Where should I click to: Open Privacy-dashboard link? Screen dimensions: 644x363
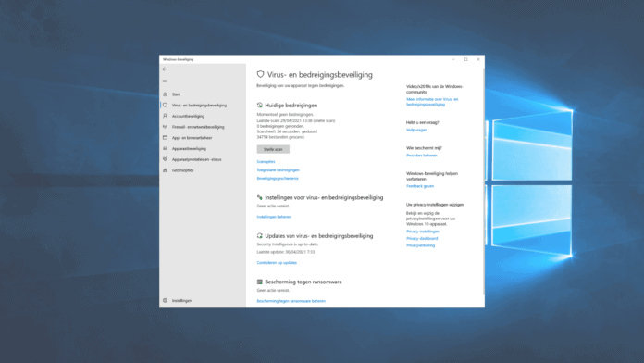pos(422,238)
